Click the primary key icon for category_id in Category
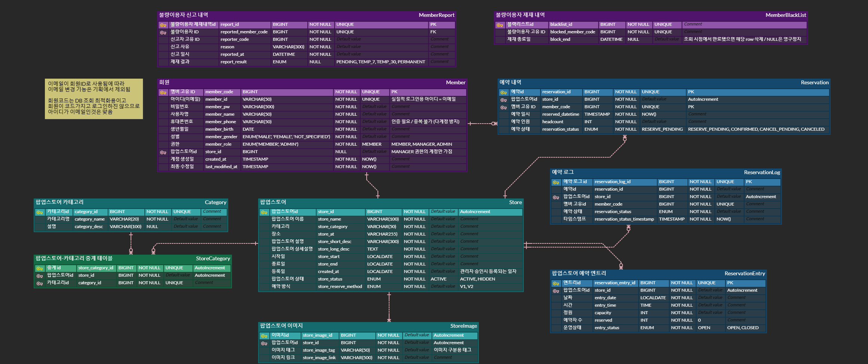This screenshot has width=868, height=364. click(x=40, y=212)
